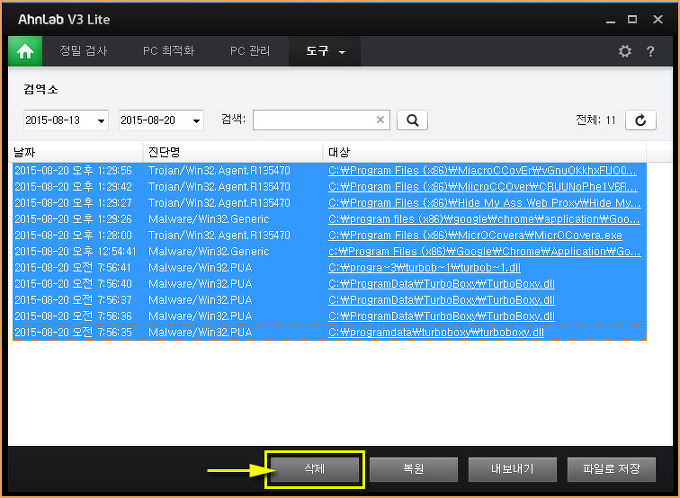Open the TurboBoxy.dll link in the 7:56:40 row
Viewport: 680px width, 498px height.
pyautogui.click(x=441, y=284)
